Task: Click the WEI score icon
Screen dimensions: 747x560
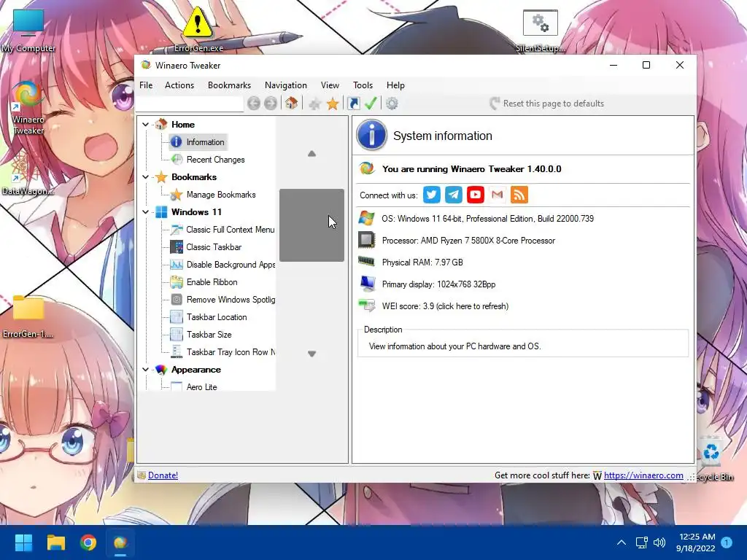Action: pyautogui.click(x=367, y=306)
